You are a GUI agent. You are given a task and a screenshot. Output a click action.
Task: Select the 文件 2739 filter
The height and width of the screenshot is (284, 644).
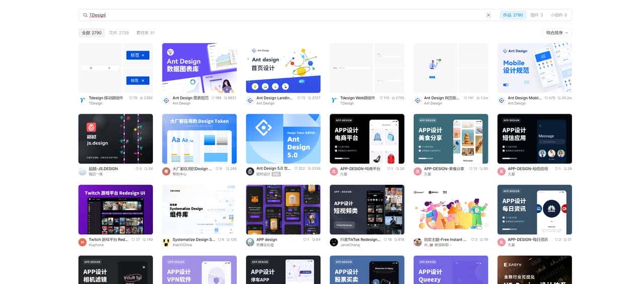(119, 33)
